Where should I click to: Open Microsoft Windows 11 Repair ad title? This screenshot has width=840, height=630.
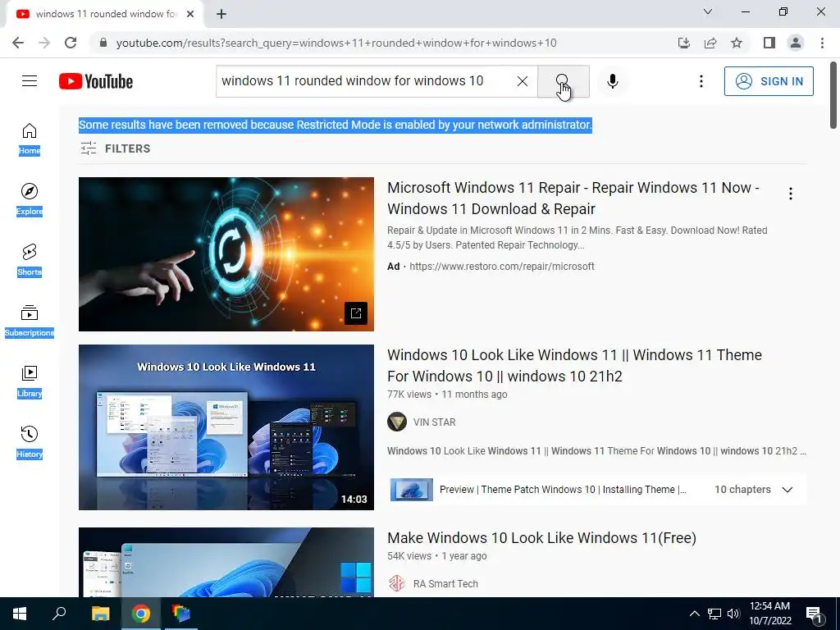tap(573, 199)
